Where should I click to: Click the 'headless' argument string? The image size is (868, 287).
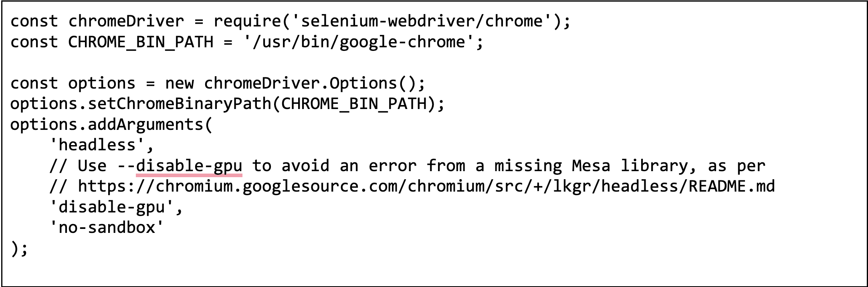(x=97, y=145)
